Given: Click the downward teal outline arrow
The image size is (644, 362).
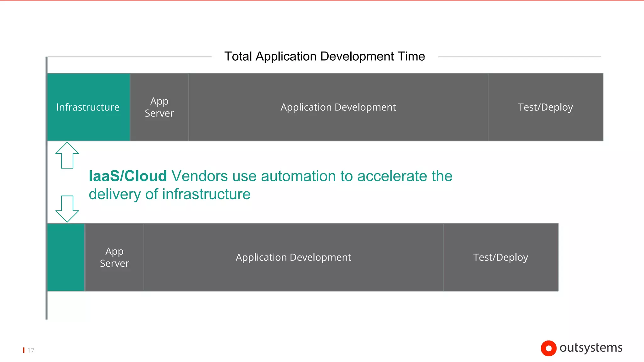Looking at the screenshot, I should [x=67, y=209].
